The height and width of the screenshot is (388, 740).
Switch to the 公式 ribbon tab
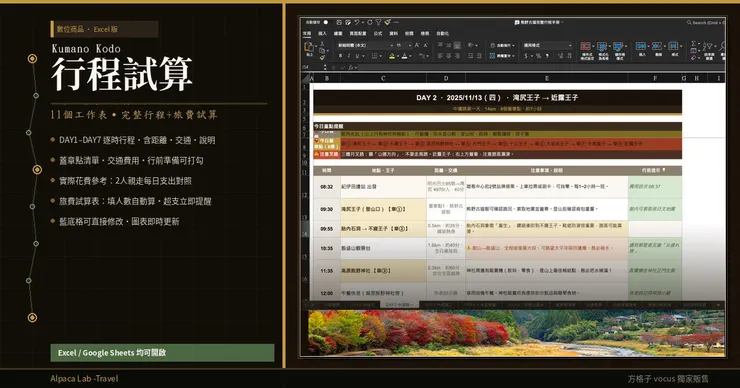(378, 34)
